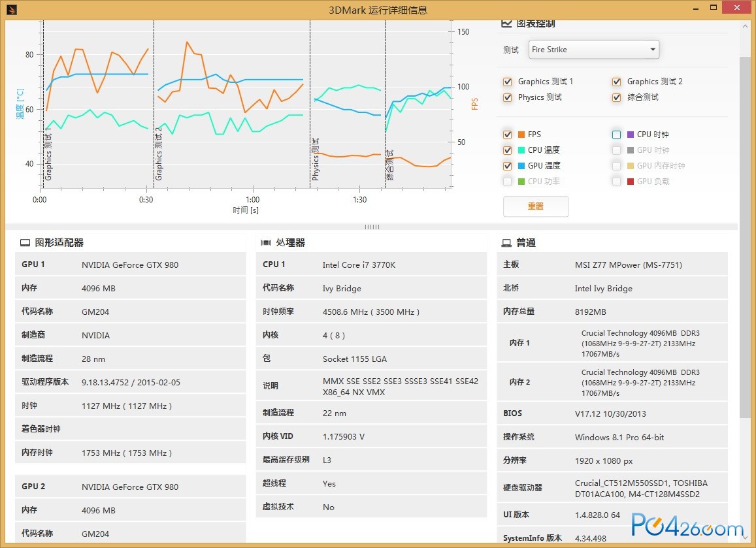Click the BIOS V17.12 10/30/2013 value
This screenshot has width=756, height=548.
tap(610, 413)
